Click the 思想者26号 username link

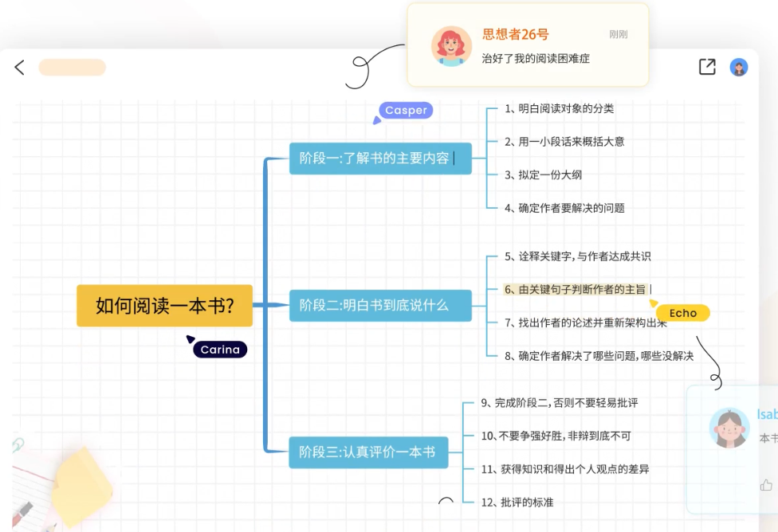(x=515, y=34)
